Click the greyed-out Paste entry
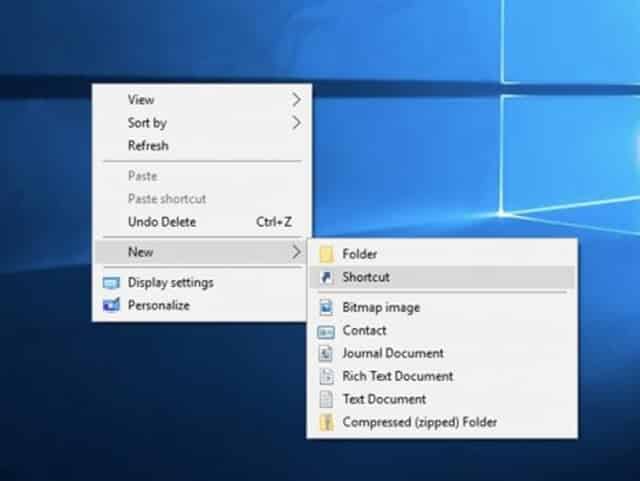Viewport: 640px width, 481px height. tap(142, 177)
